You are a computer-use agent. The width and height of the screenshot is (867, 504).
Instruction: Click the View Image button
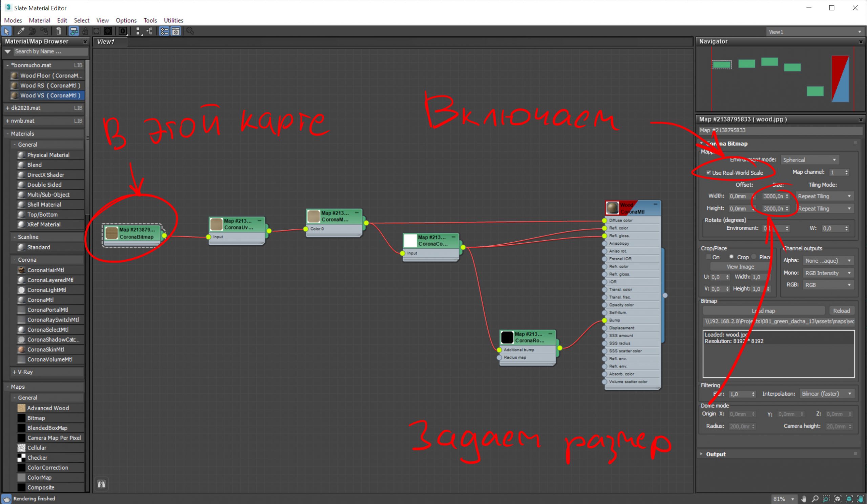pos(740,266)
